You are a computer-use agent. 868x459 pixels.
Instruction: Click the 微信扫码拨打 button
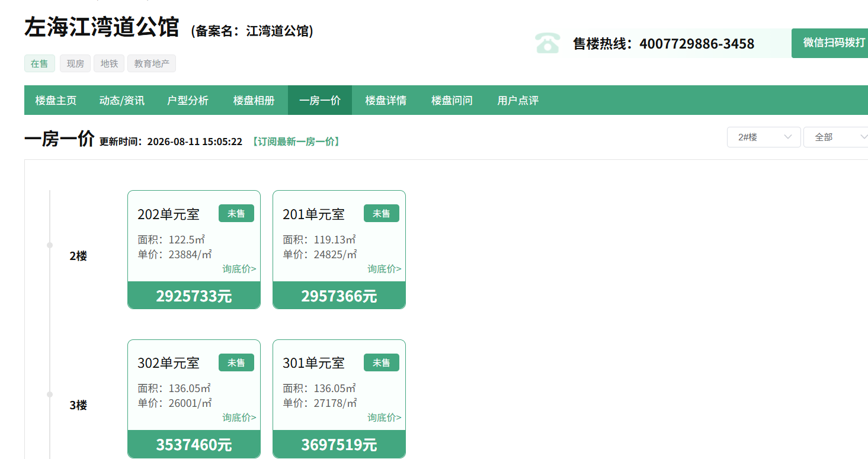tap(829, 43)
